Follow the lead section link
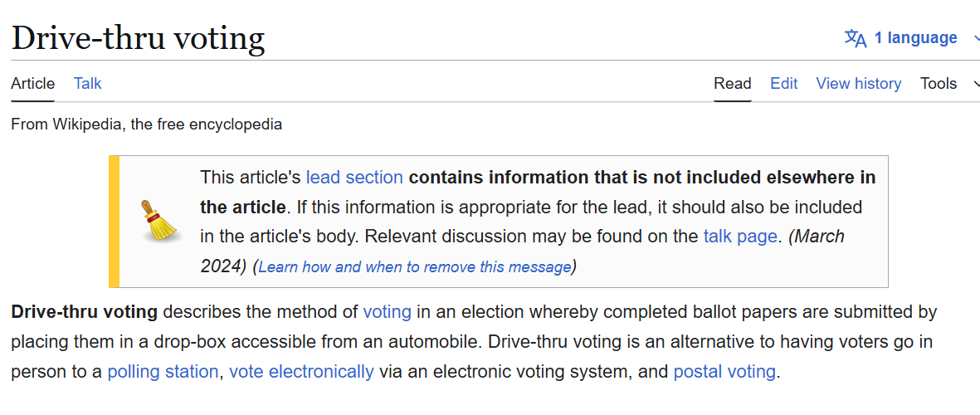This screenshot has height=415, width=980. [x=354, y=177]
